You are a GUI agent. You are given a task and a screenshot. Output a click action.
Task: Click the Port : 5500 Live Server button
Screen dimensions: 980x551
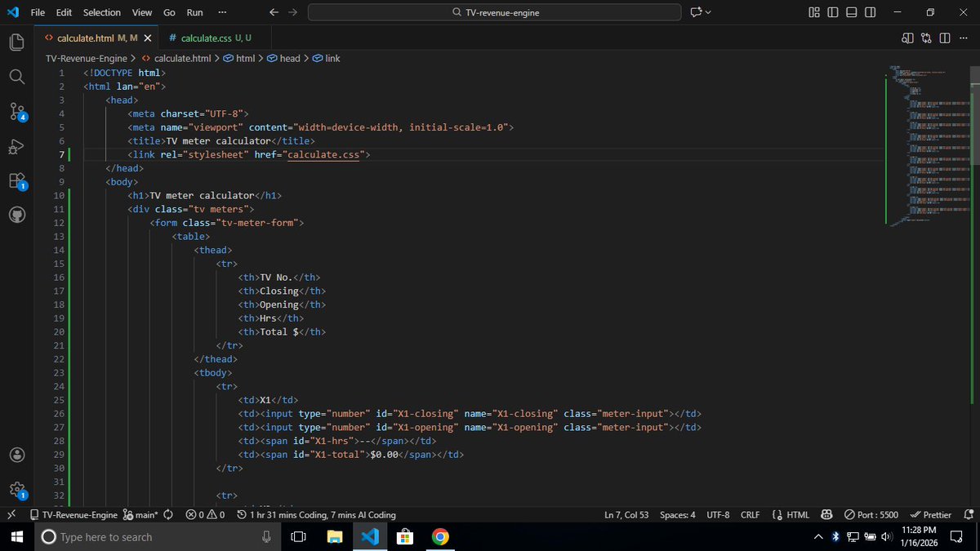(871, 515)
